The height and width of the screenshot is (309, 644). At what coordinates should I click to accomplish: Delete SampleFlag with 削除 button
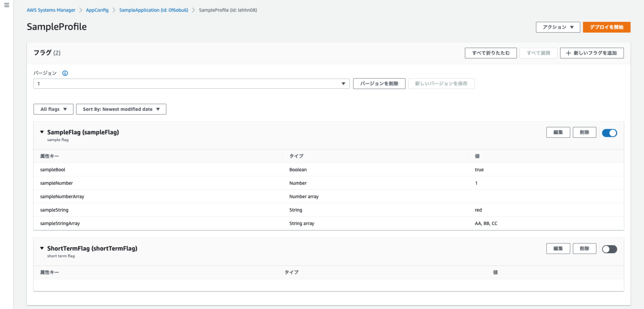[584, 132]
